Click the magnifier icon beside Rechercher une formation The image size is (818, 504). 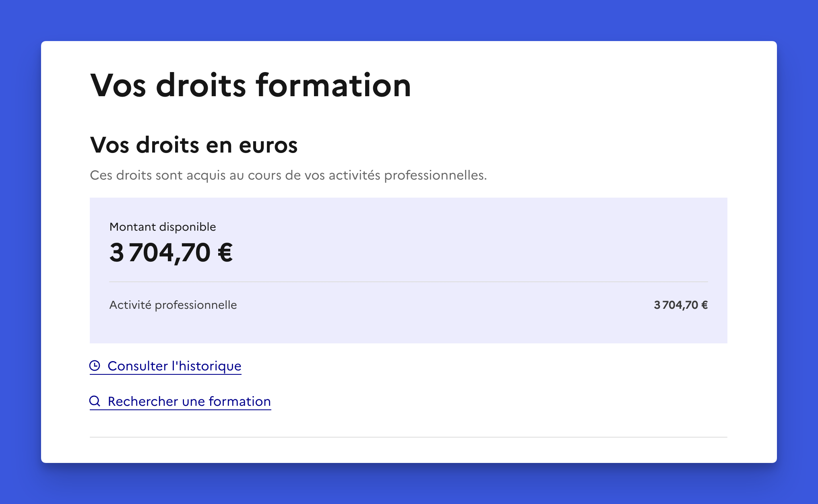[x=95, y=401]
